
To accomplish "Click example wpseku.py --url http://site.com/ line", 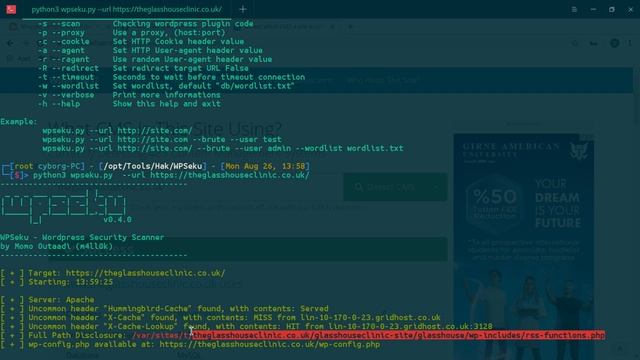I will [x=117, y=131].
